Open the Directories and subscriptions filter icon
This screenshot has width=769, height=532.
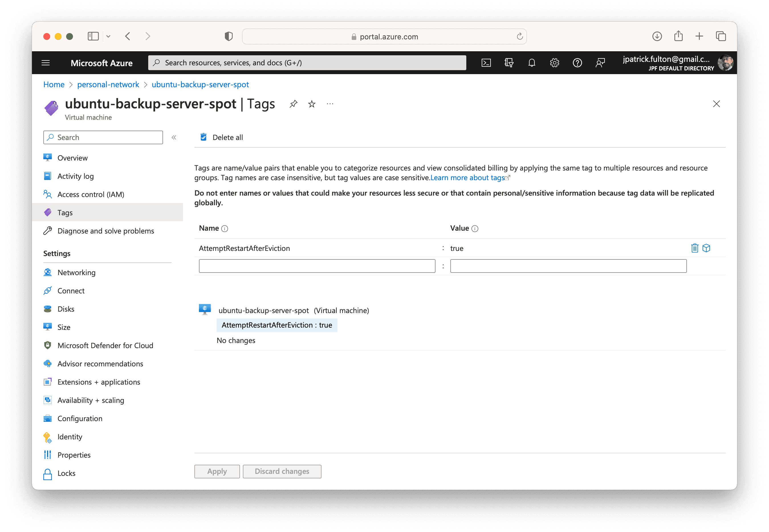click(x=509, y=63)
